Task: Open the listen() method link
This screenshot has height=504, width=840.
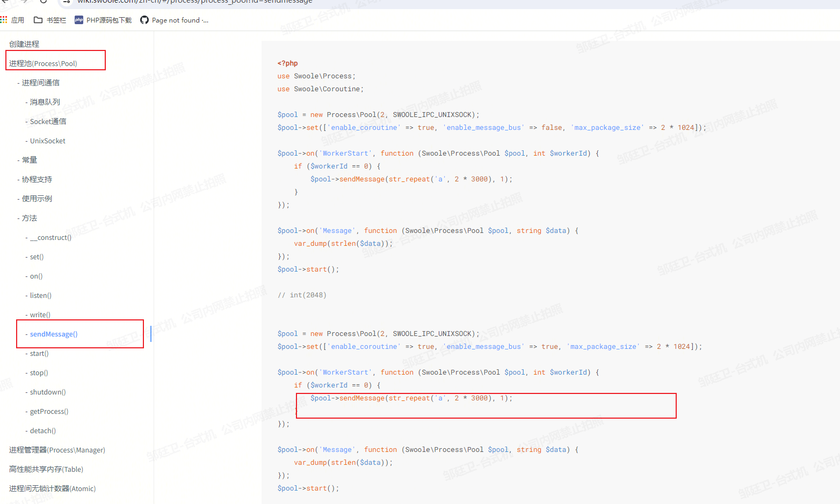Action: click(41, 295)
